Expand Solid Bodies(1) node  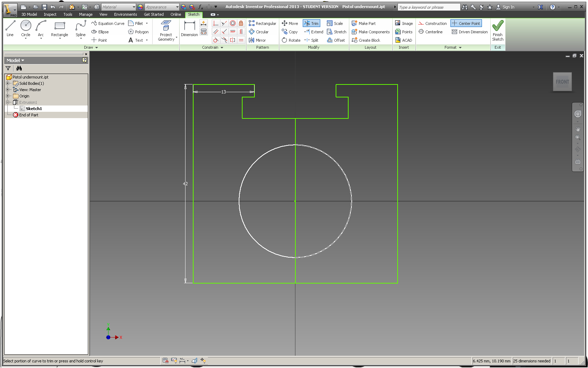coord(7,83)
